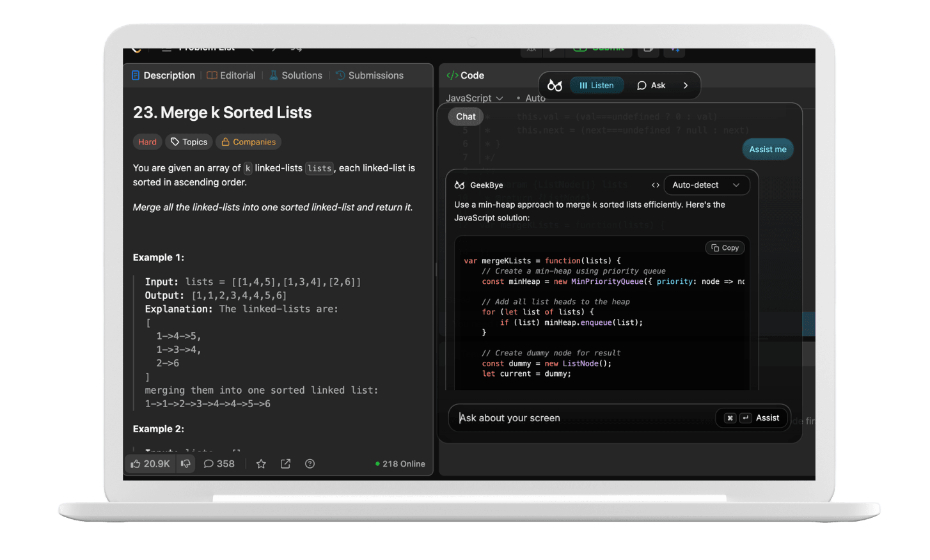The width and height of the screenshot is (930, 560).
Task: Click the help question-mark icon
Action: tap(310, 464)
